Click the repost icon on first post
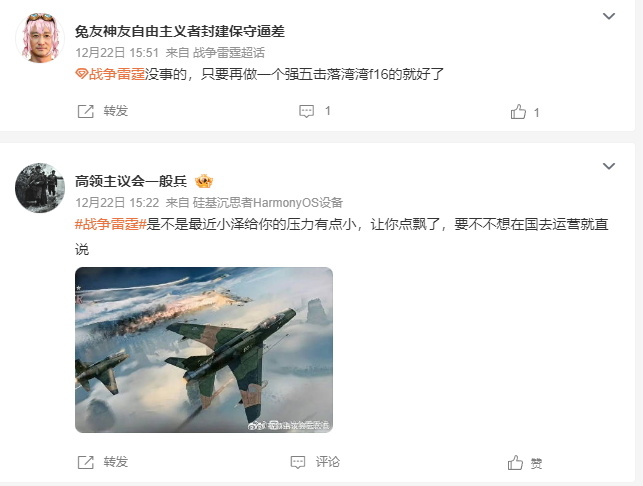 (86, 111)
